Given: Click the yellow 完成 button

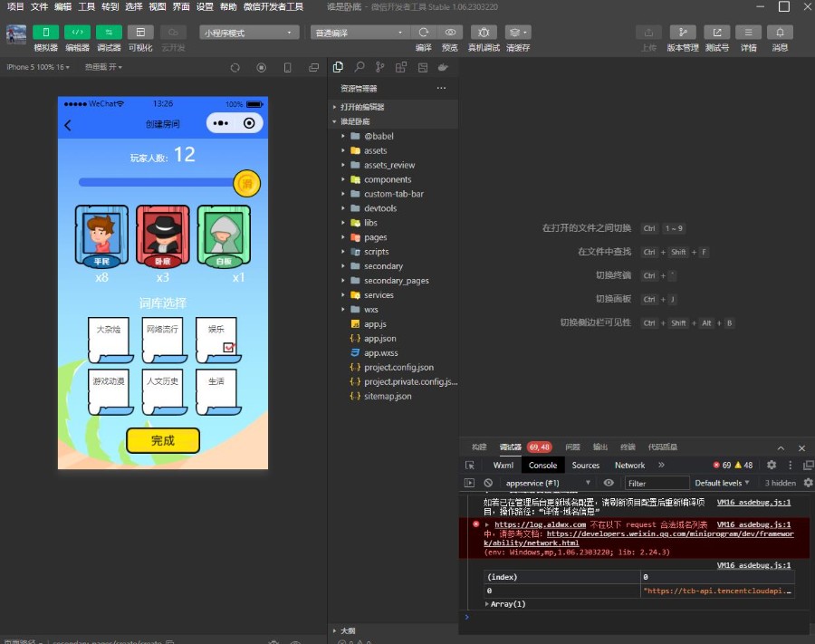Looking at the screenshot, I should 163,440.
